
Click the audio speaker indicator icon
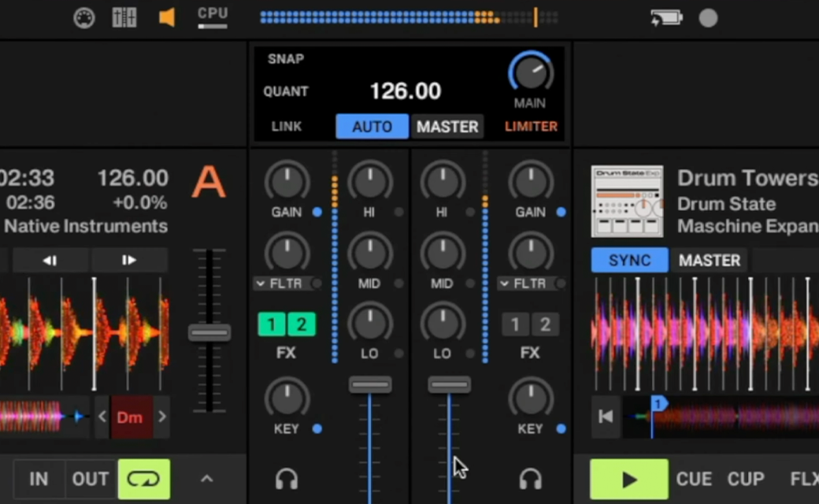pos(167,18)
